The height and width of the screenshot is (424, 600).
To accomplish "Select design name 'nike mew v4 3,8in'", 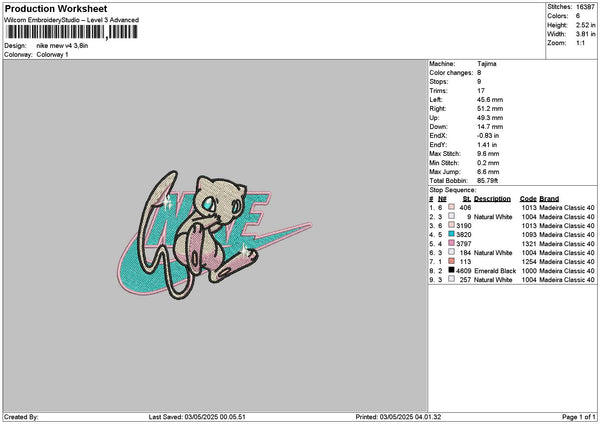I will [62, 46].
